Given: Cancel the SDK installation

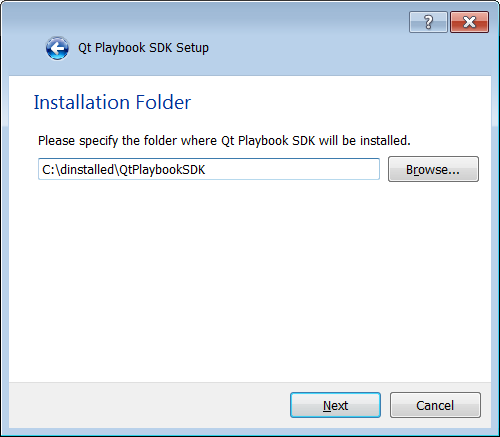Looking at the screenshot, I should pyautogui.click(x=435, y=405).
